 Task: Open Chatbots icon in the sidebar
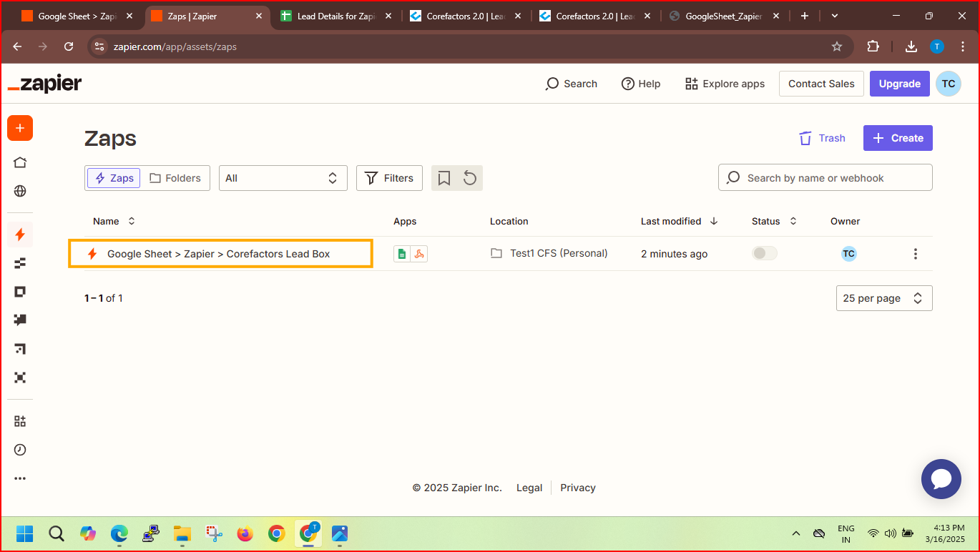pos(20,320)
